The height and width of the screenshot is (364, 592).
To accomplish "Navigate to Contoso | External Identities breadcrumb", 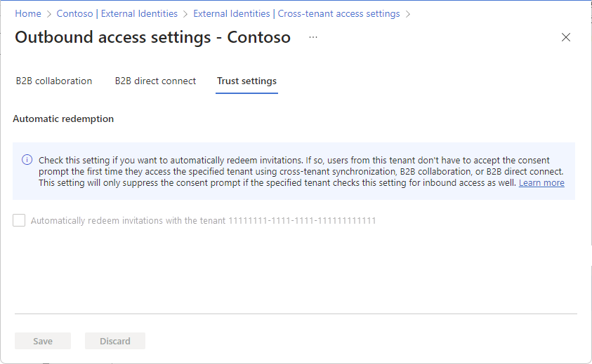I will 117,13.
